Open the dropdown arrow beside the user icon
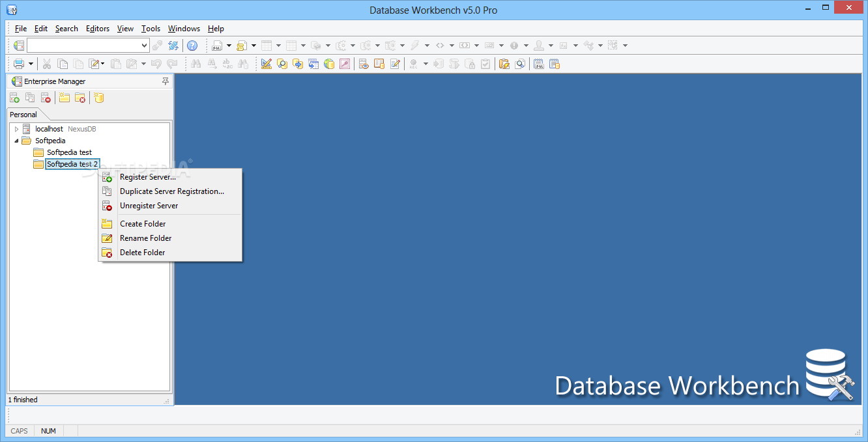 [x=551, y=46]
